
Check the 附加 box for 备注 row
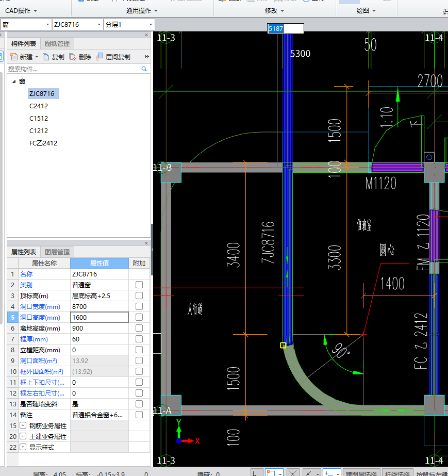click(139, 415)
